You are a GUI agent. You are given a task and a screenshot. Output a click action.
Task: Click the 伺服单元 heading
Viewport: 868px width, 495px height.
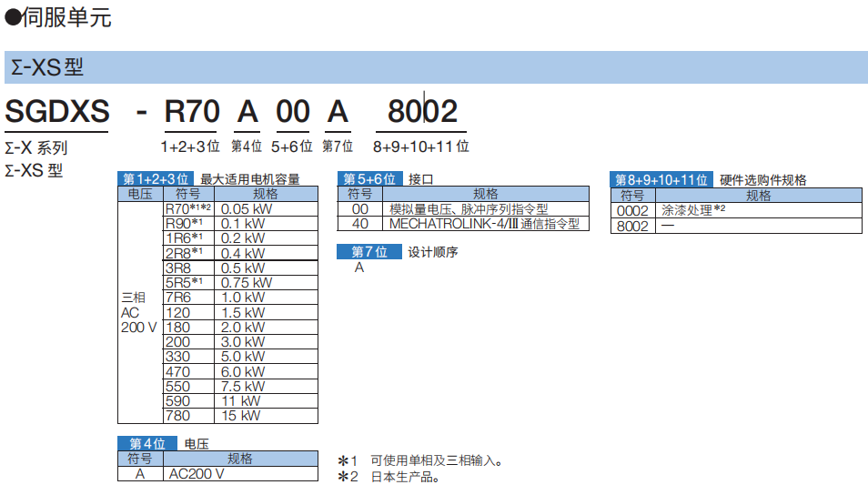66,17
